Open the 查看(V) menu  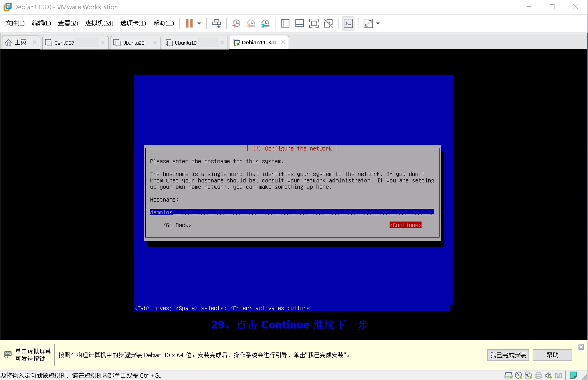(68, 23)
